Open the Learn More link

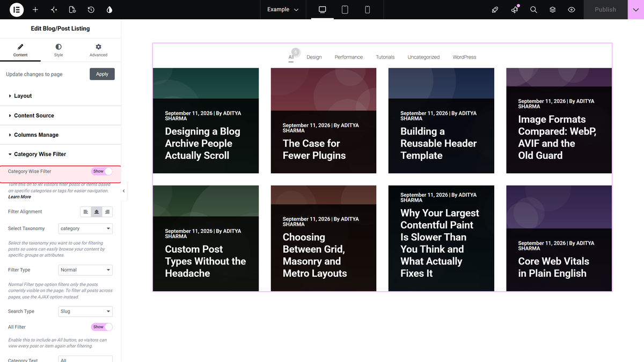19,197
